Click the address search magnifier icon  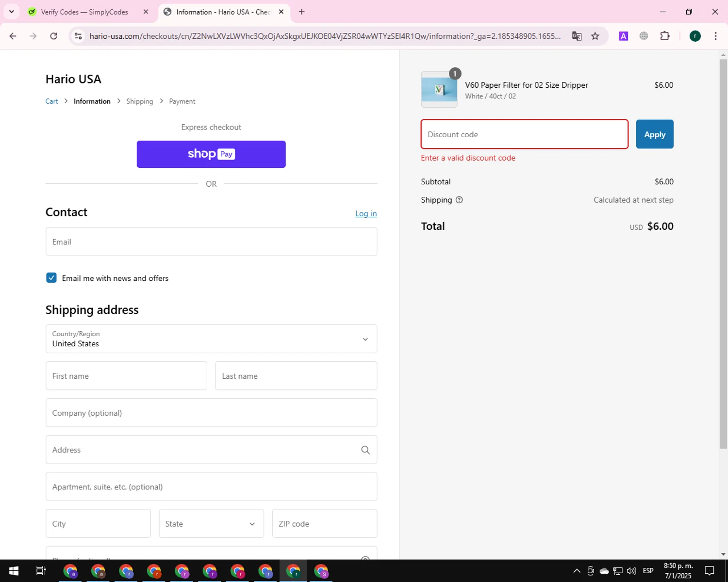pos(365,450)
